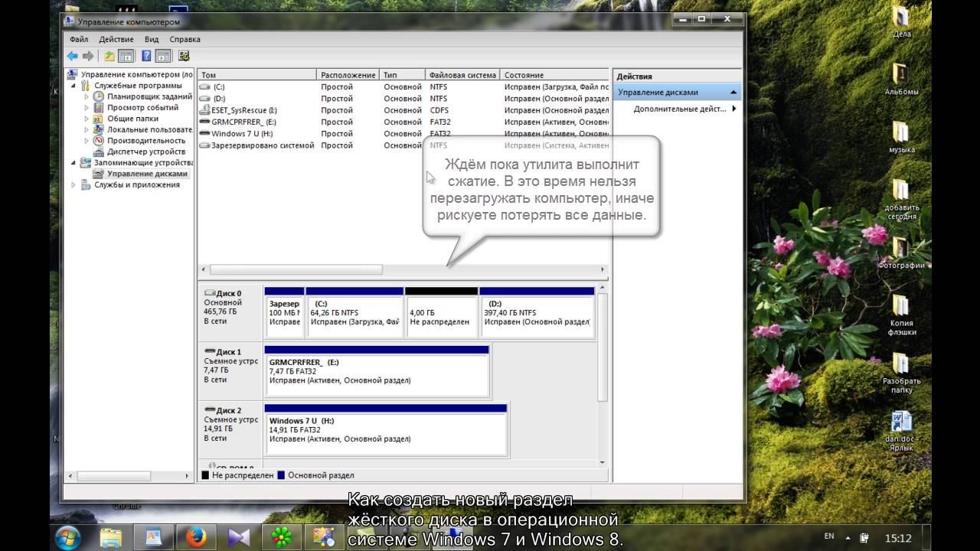980x551 pixels.
Task: Click the blue Back arrow in toolbar
Action: tap(72, 56)
